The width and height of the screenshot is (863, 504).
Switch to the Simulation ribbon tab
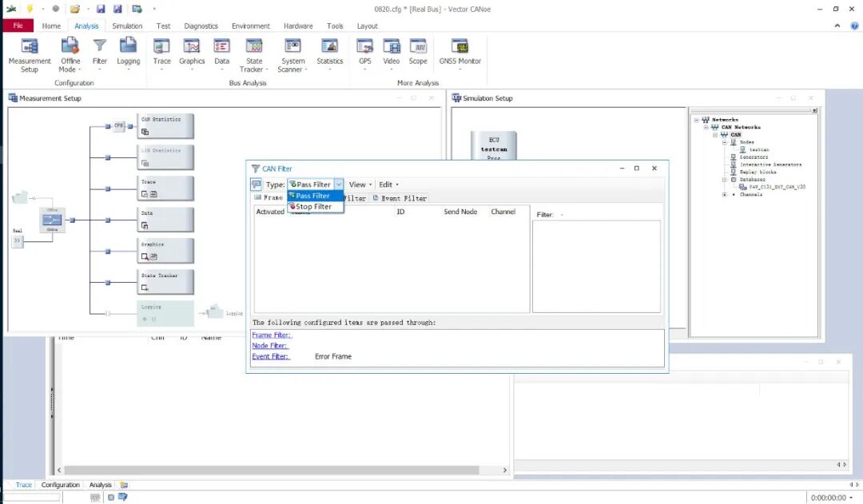click(x=127, y=26)
